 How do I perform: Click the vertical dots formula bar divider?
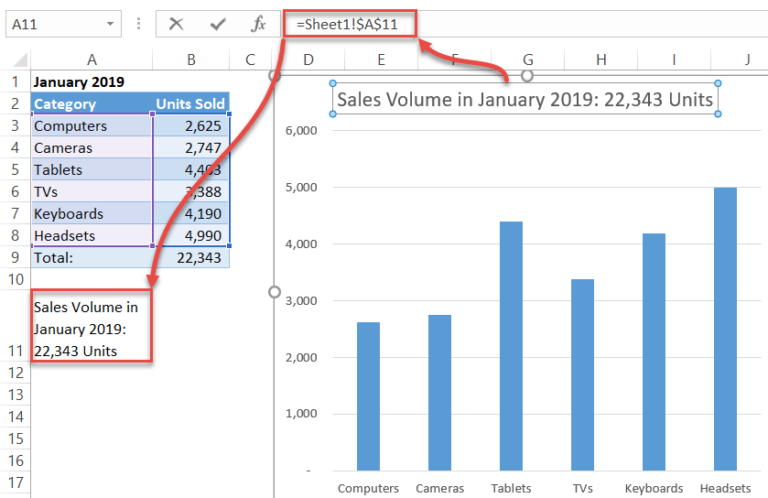pyautogui.click(x=139, y=24)
